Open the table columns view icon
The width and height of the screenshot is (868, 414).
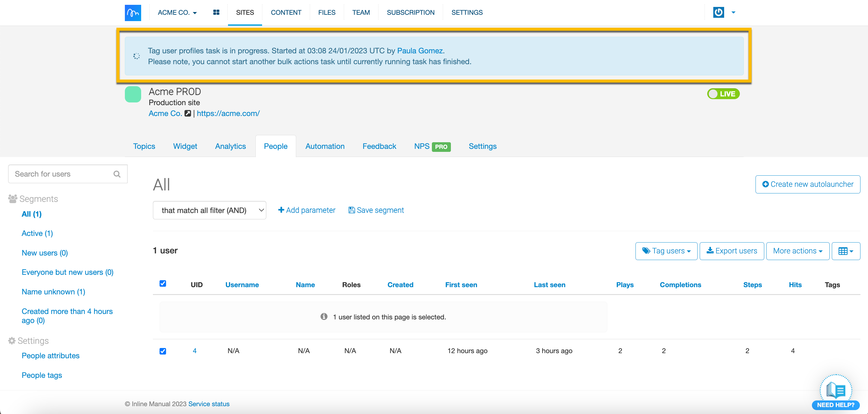tap(845, 251)
